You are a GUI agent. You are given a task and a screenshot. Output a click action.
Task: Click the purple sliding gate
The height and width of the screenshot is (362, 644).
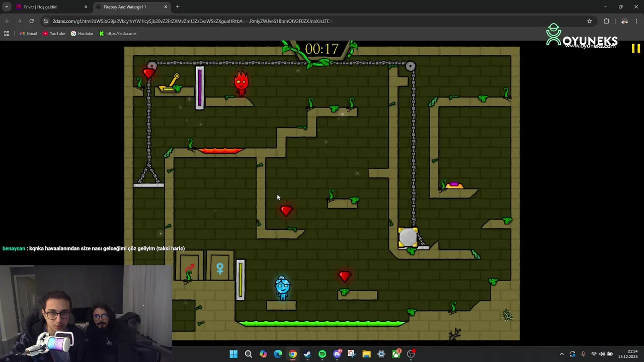pyautogui.click(x=200, y=88)
